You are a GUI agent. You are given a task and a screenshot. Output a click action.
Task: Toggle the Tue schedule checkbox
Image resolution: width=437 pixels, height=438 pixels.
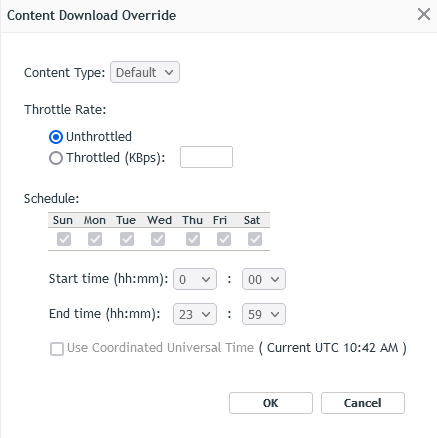(x=127, y=239)
